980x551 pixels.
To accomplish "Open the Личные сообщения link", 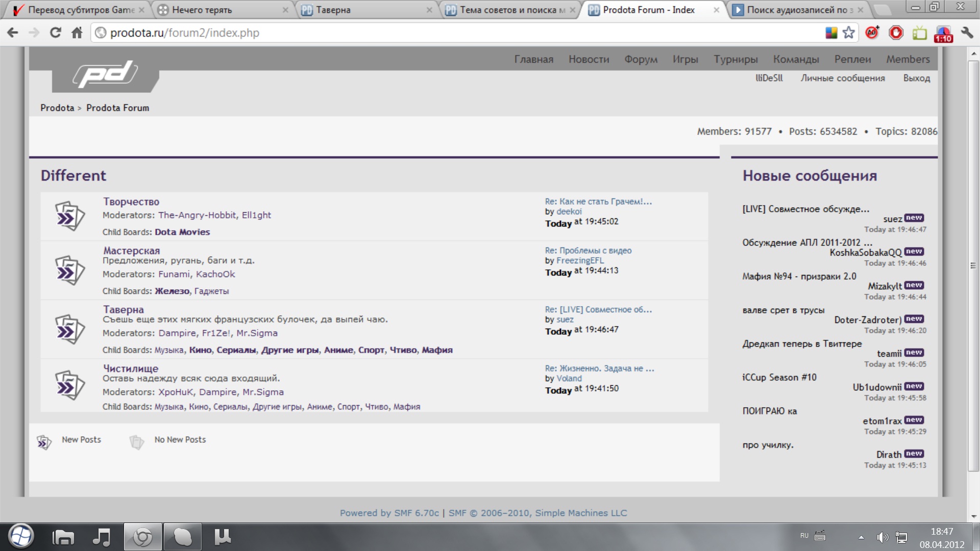I will (842, 78).
